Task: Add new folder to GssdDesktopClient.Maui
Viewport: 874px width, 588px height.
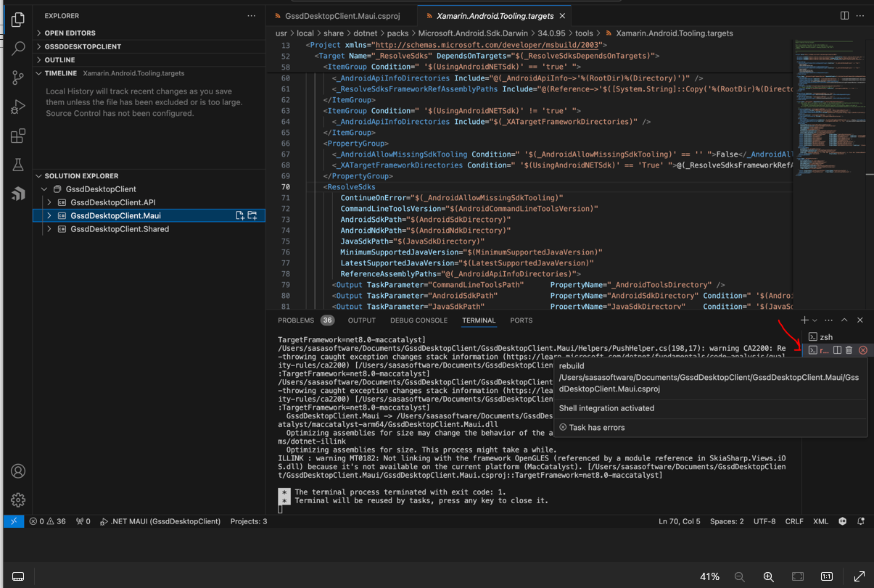Action: click(252, 215)
